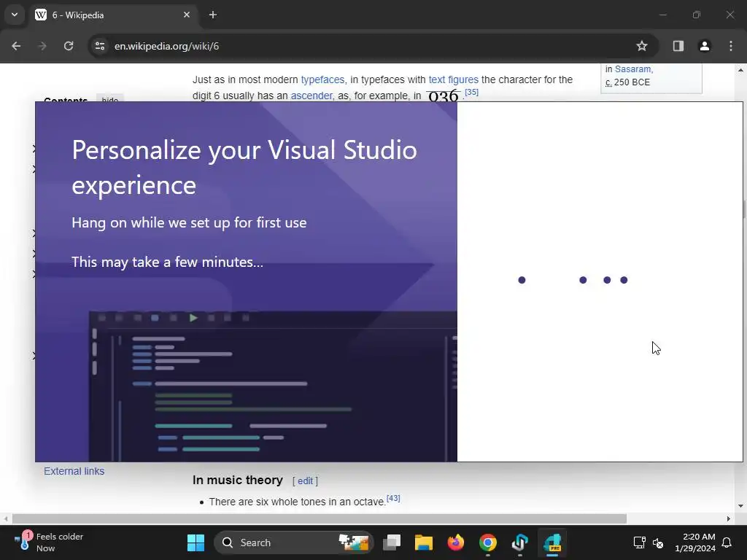Open site information icon in address bar
The height and width of the screenshot is (560, 747).
pyautogui.click(x=100, y=46)
